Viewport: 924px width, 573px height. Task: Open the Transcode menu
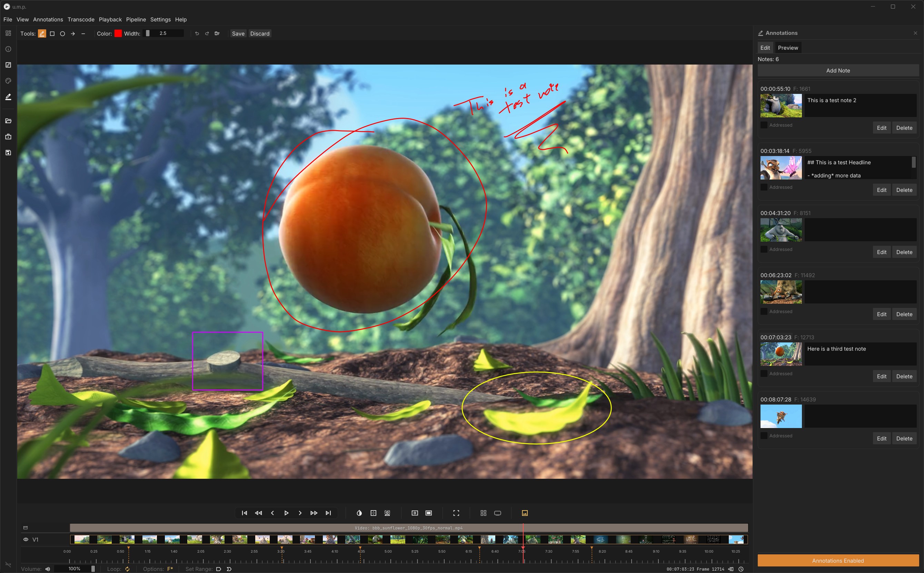81,19
